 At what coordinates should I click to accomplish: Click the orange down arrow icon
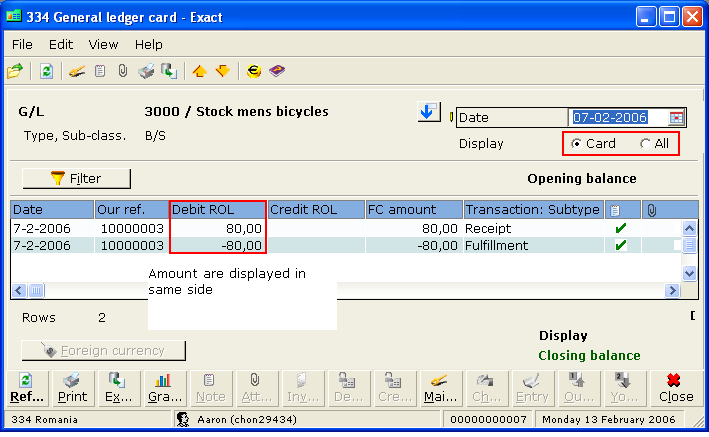(x=222, y=71)
